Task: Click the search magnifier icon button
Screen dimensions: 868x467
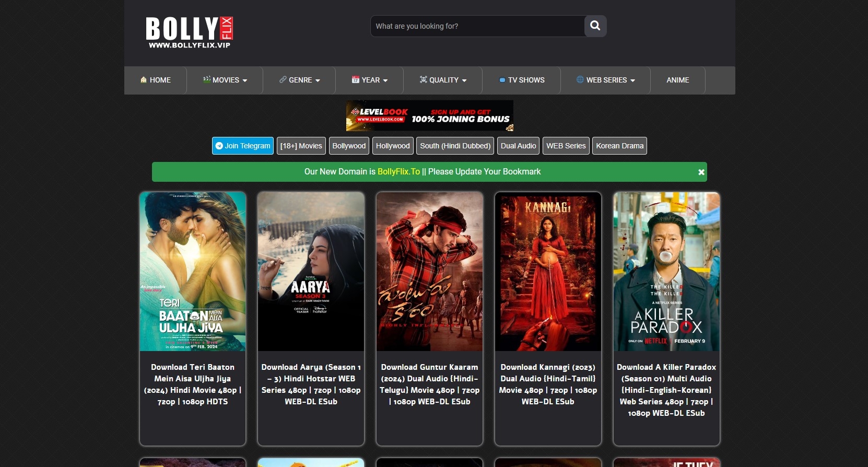Action: point(595,26)
